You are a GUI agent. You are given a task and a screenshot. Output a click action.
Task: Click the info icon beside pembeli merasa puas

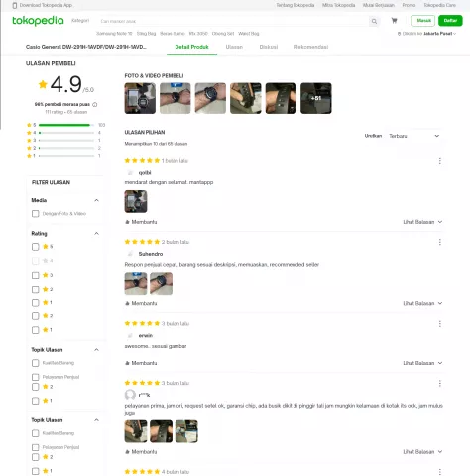pos(95,104)
